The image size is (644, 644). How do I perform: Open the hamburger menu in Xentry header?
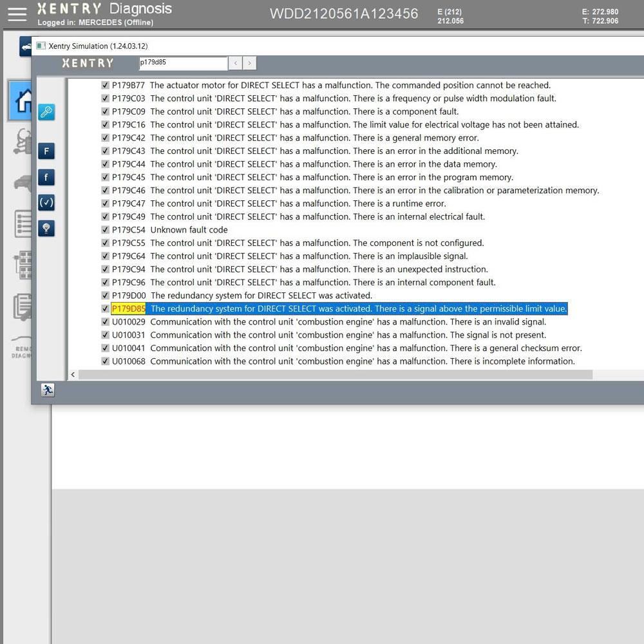tap(17, 14)
